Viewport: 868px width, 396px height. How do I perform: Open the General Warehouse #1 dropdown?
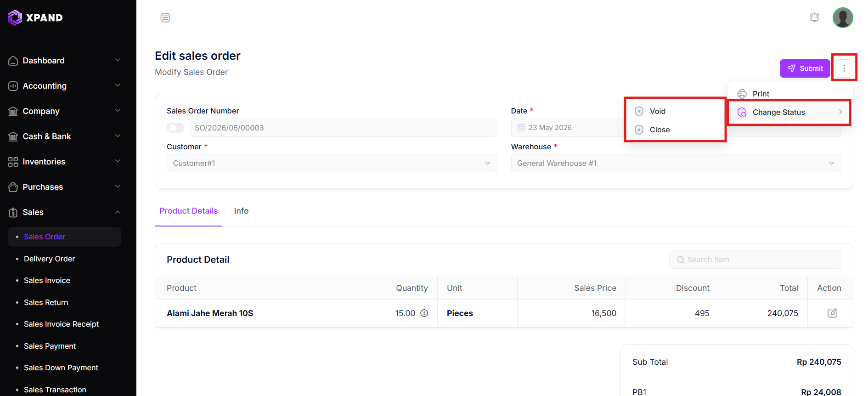click(676, 163)
